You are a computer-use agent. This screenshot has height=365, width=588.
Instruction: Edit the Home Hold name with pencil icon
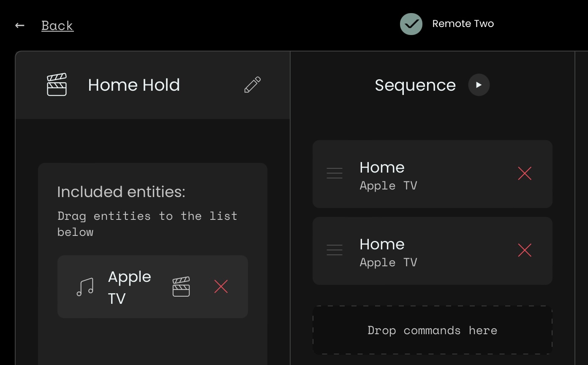click(253, 85)
